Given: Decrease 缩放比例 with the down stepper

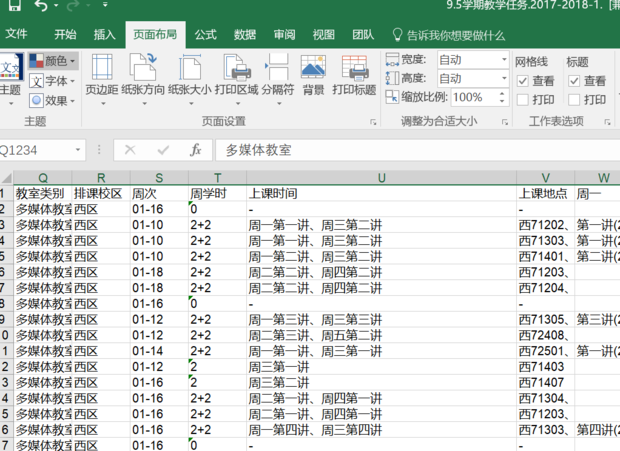Looking at the screenshot, I should 502,101.
